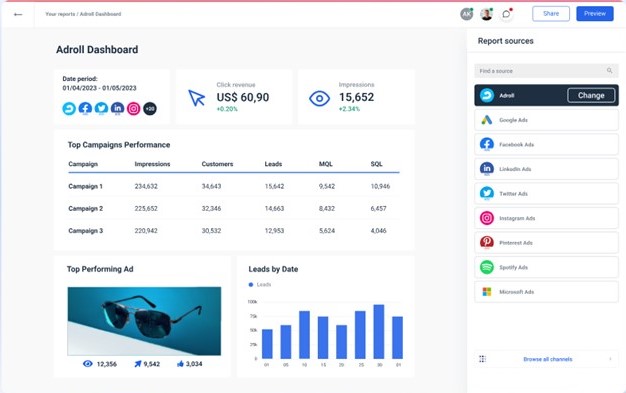The width and height of the screenshot is (626, 393).
Task: Click the grid icon beside Browse all channels
Action: point(482,359)
